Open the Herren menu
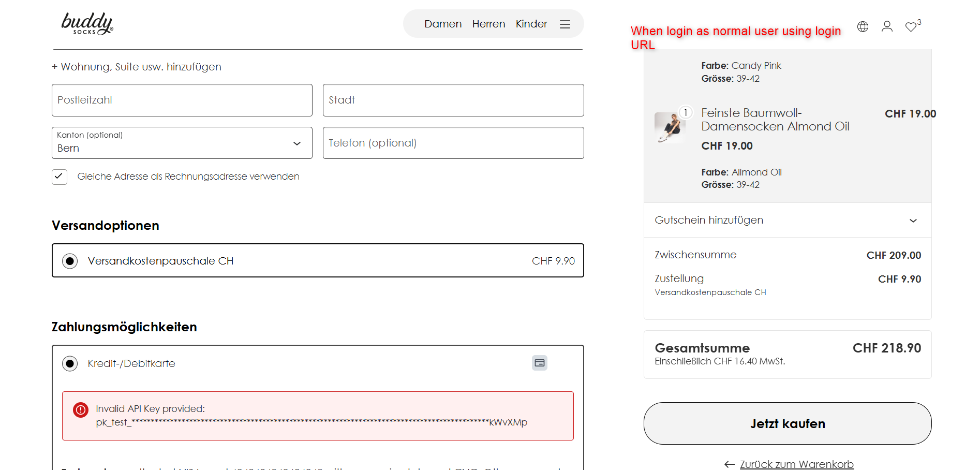Image resolution: width=980 pixels, height=470 pixels. (488, 24)
